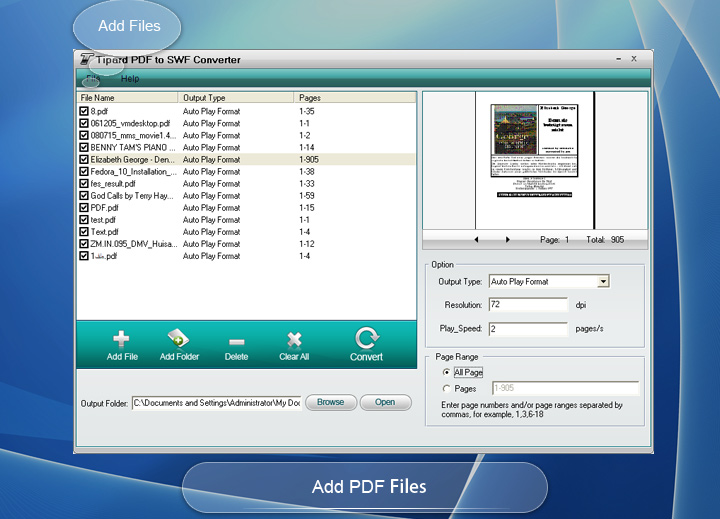
Task: Open the File menu
Action: [x=93, y=79]
